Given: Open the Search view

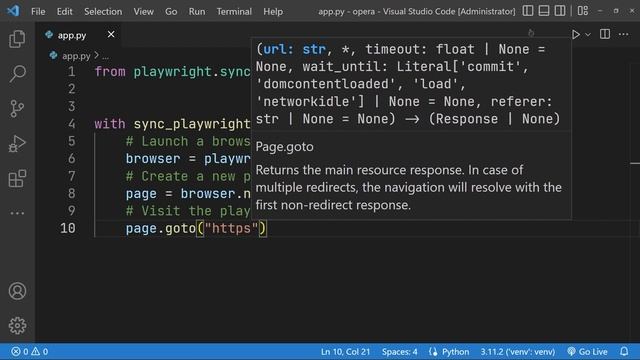Looking at the screenshot, I should tap(17, 74).
